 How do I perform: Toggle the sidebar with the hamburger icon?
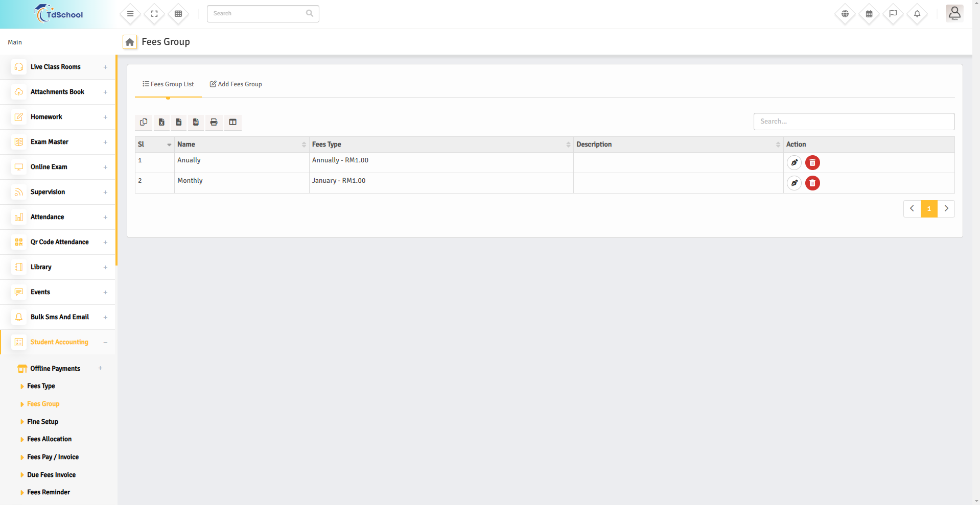coord(130,14)
